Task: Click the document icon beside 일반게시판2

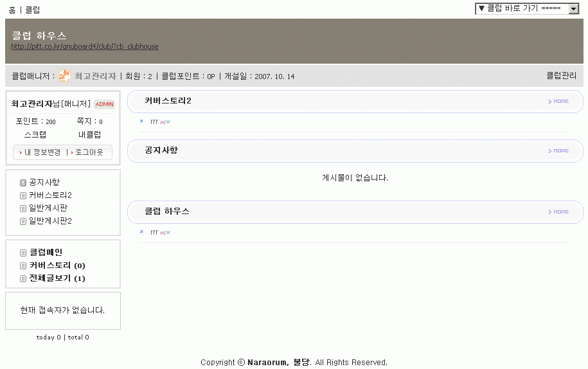Action: [23, 221]
